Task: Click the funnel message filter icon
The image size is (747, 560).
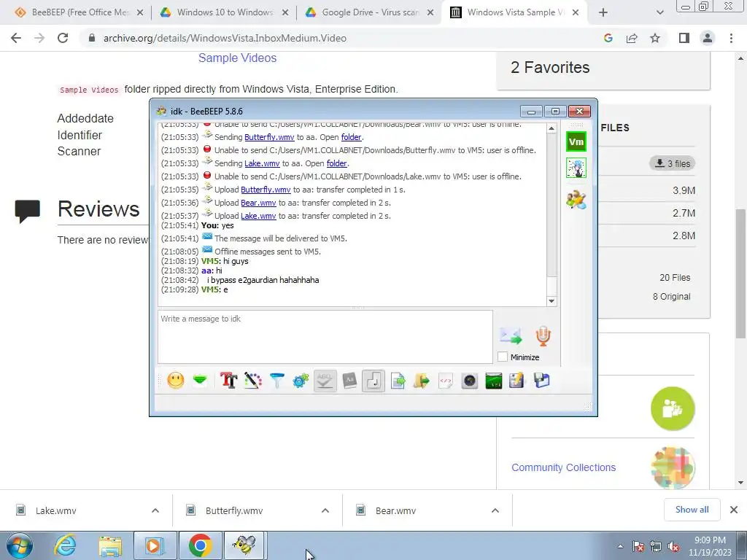Action: tap(276, 381)
